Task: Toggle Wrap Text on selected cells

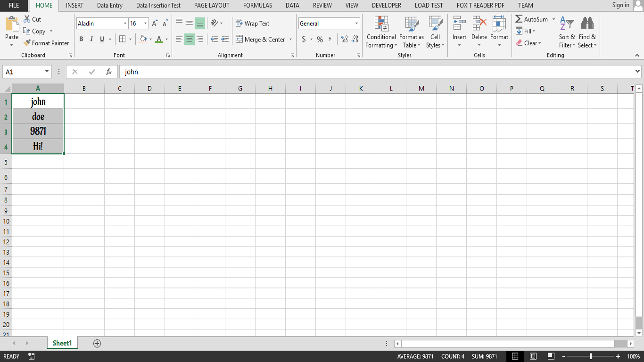Action: (253, 24)
